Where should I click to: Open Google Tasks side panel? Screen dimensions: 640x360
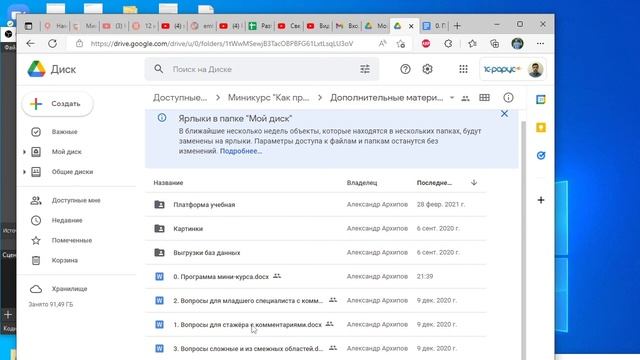tap(541, 156)
